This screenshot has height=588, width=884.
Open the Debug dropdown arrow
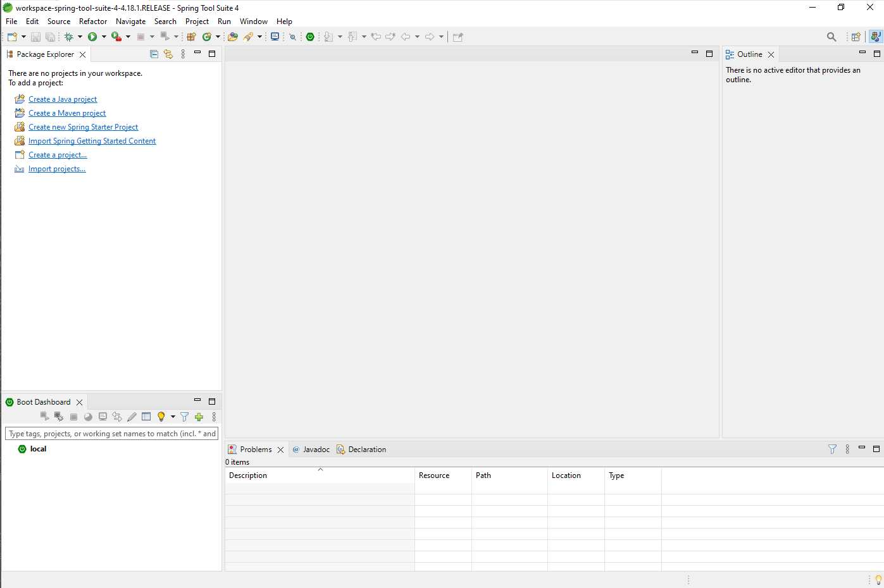80,37
